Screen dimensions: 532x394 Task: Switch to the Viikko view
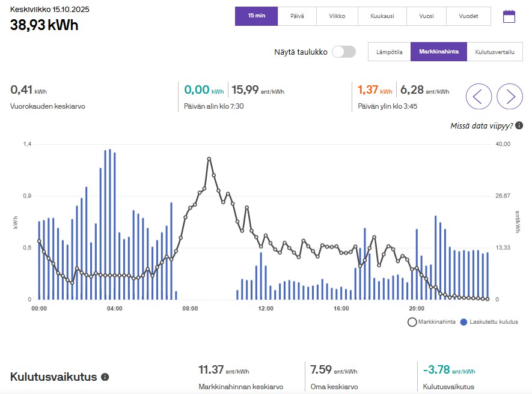click(337, 16)
